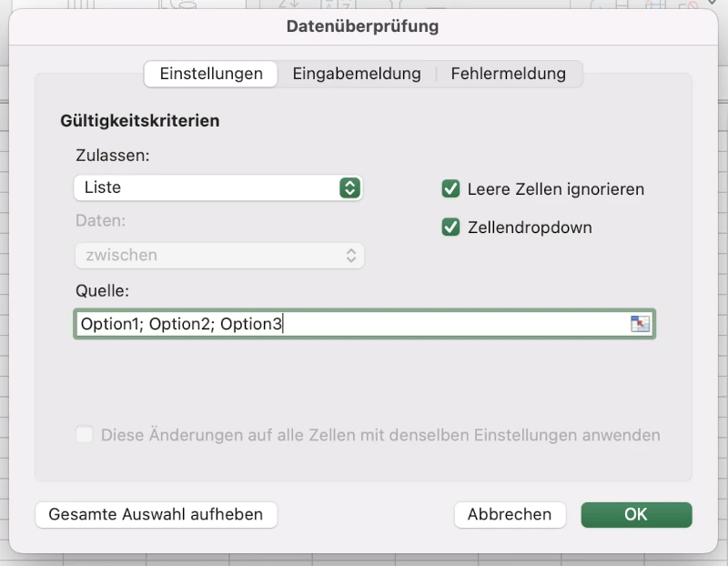The image size is (728, 566).
Task: Open the Daten dropdown showing zwischen
Action: click(x=218, y=256)
